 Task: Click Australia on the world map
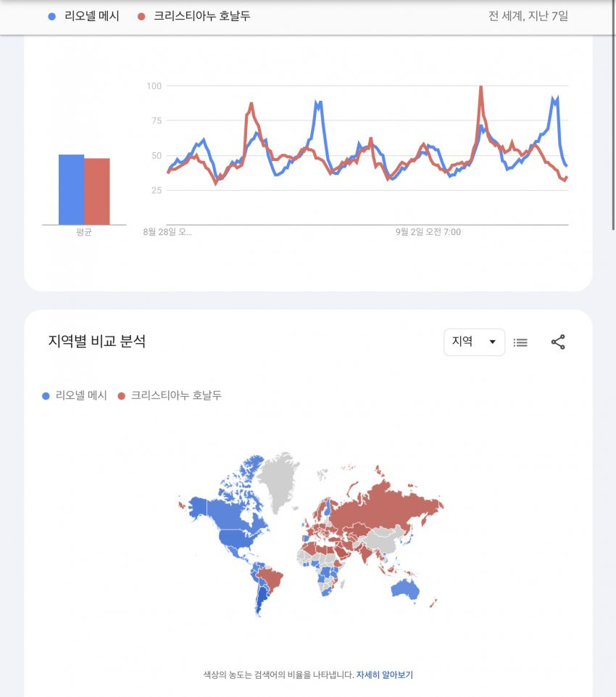click(405, 590)
